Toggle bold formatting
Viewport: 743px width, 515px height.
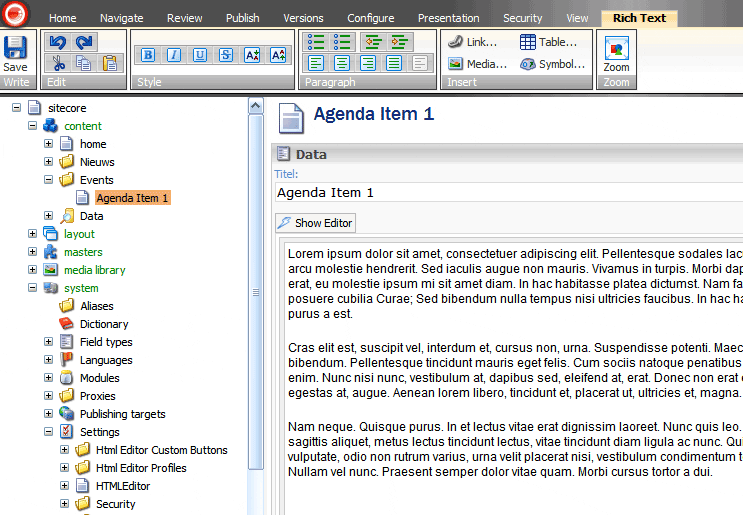click(x=148, y=55)
